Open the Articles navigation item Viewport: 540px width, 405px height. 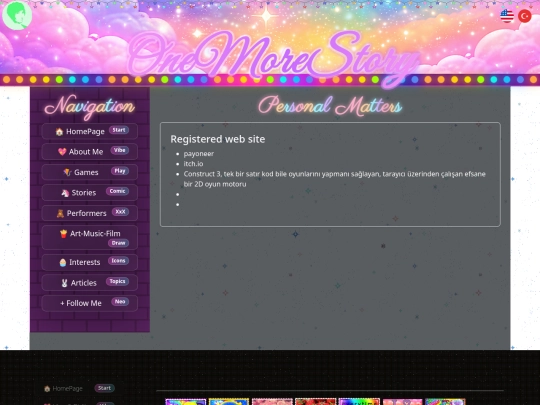point(90,282)
